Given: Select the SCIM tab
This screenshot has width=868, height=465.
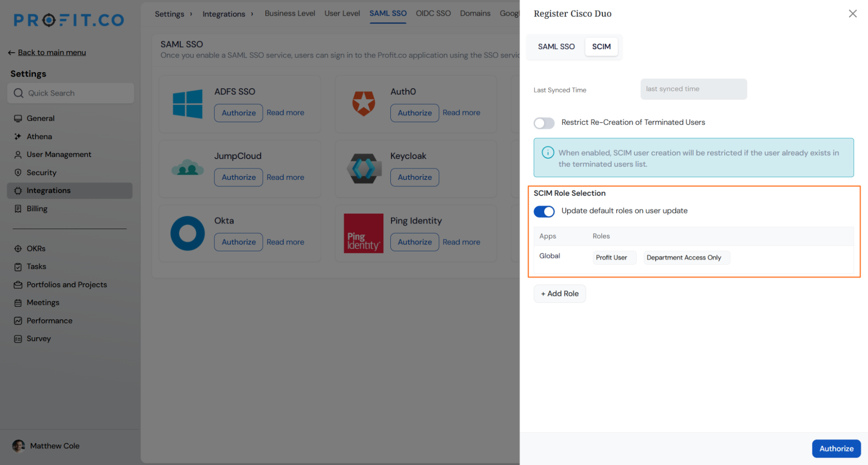Looking at the screenshot, I should 601,46.
